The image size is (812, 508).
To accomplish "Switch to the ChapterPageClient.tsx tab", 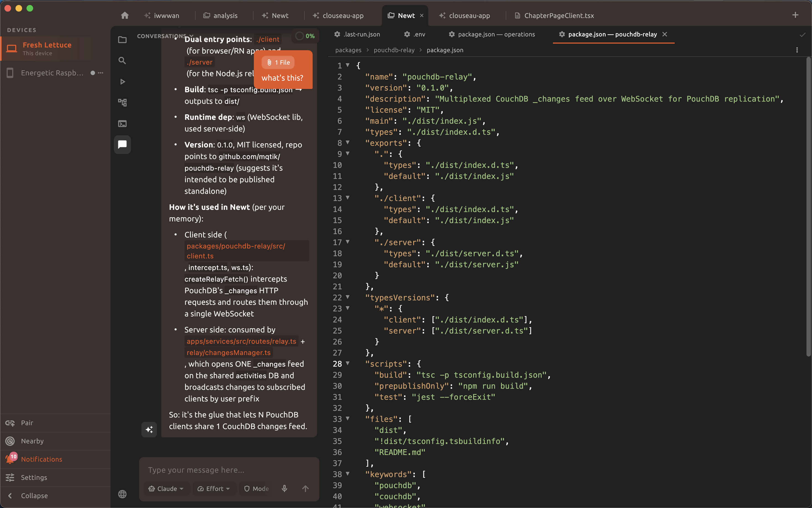I will point(554,15).
